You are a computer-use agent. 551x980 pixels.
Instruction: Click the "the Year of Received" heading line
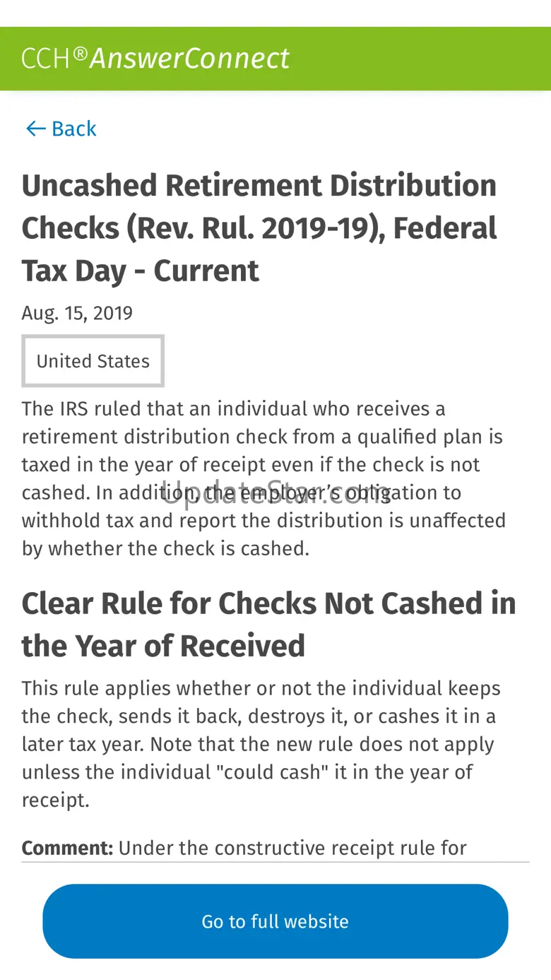click(x=163, y=646)
